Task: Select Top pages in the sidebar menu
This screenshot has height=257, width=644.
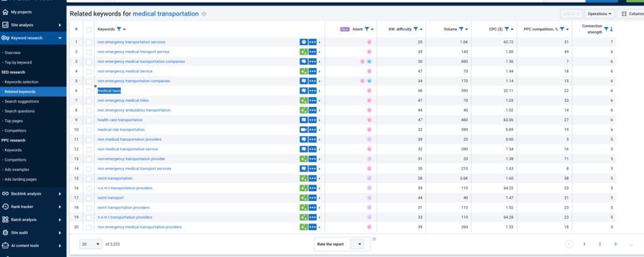Action: point(14,121)
